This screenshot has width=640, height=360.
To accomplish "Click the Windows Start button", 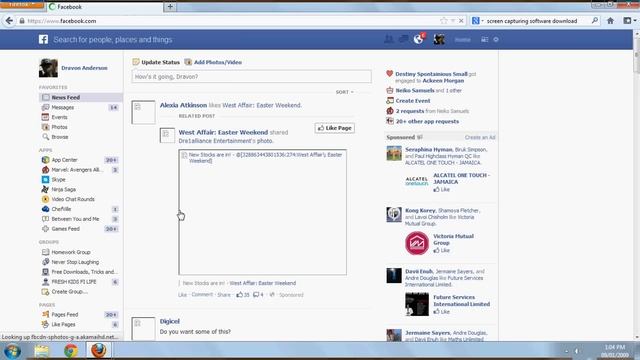I will pos(12,351).
